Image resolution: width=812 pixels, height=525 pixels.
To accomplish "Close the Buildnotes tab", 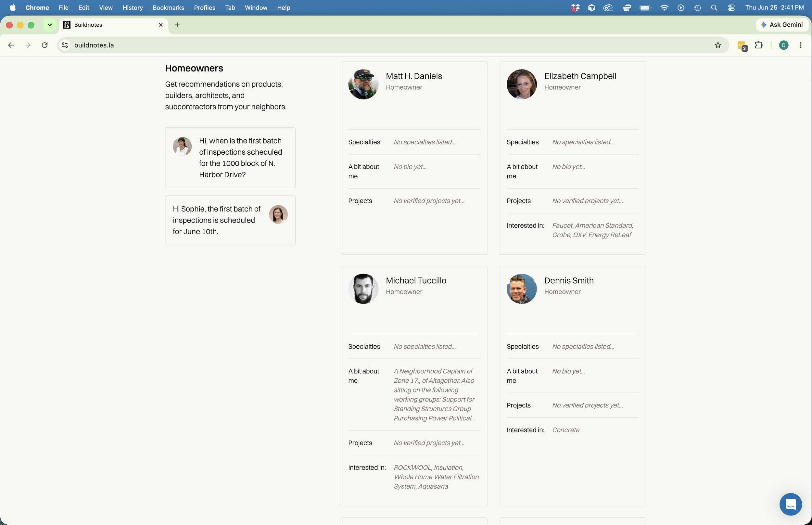I will click(x=160, y=25).
